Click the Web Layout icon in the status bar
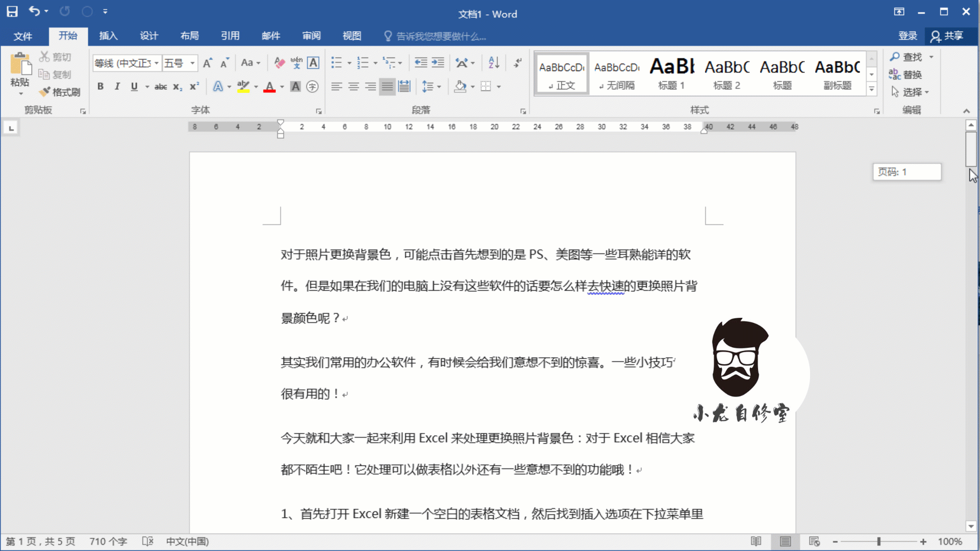Viewport: 980px width, 551px height. click(814, 541)
